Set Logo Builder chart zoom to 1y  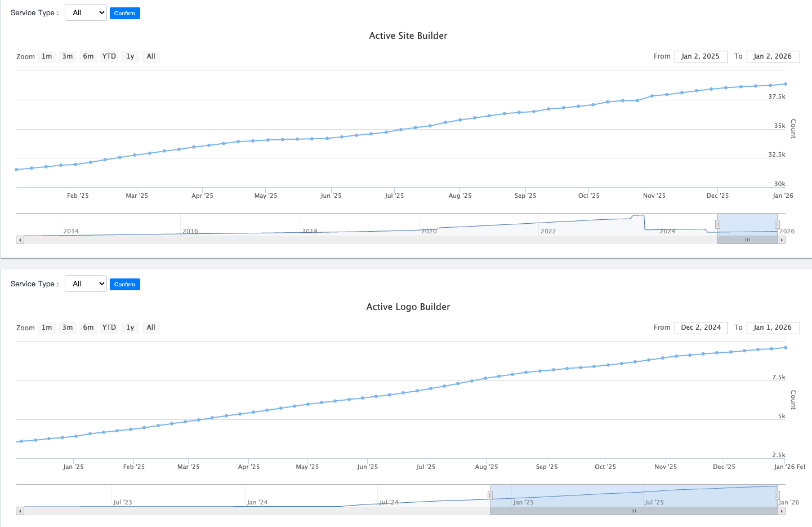point(130,327)
